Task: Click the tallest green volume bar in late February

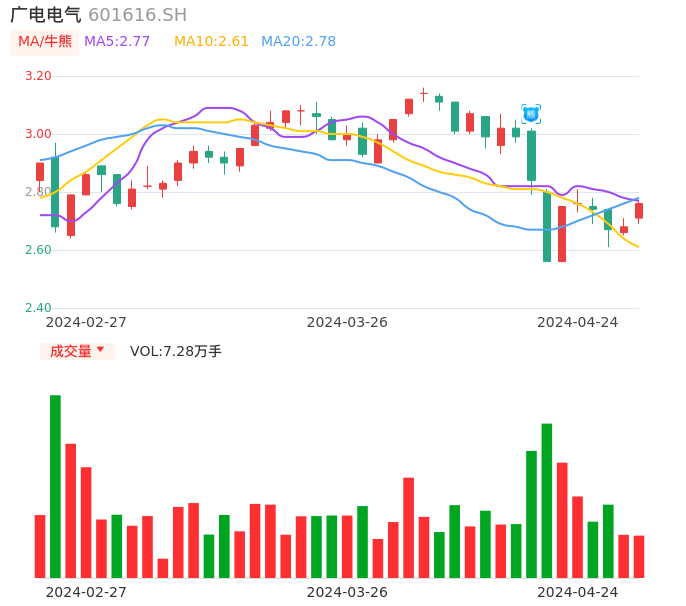Action: coord(55,486)
